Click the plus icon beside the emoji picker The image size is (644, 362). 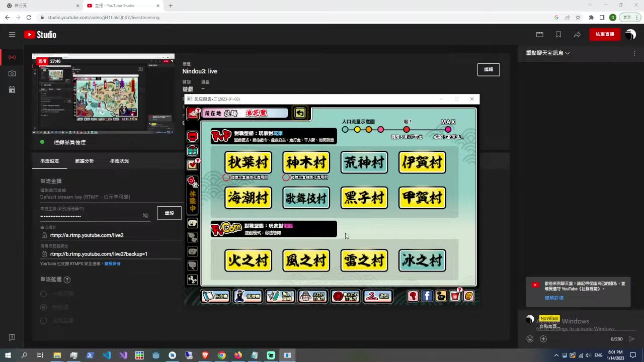pos(543,339)
